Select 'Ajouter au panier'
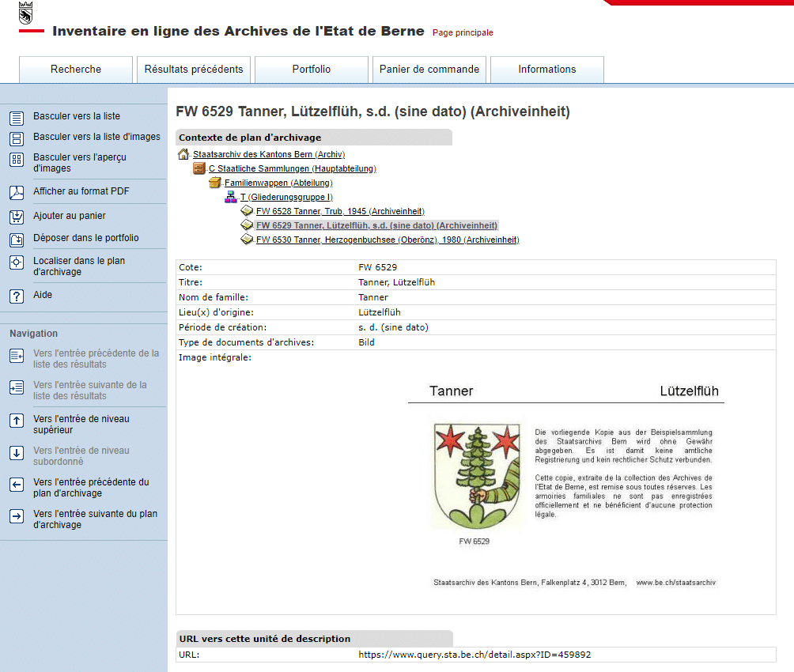The width and height of the screenshot is (794, 672). [70, 216]
